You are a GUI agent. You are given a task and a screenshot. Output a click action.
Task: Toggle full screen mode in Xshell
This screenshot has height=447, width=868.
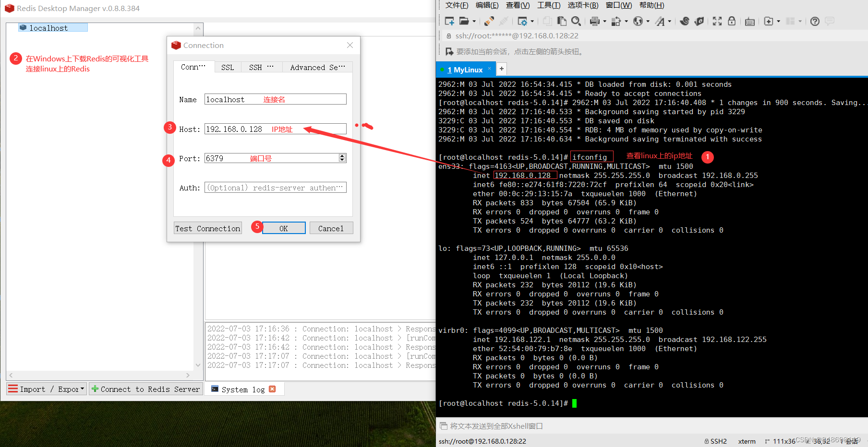point(717,21)
